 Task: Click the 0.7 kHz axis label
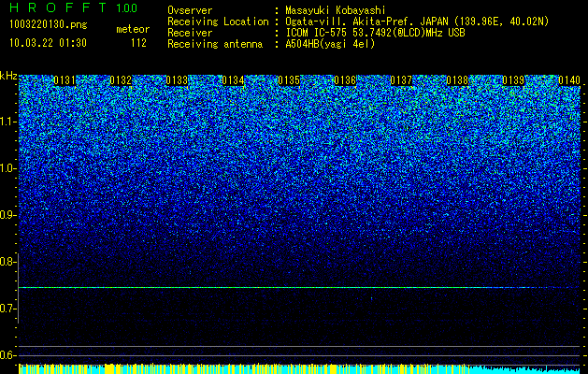coord(7,309)
